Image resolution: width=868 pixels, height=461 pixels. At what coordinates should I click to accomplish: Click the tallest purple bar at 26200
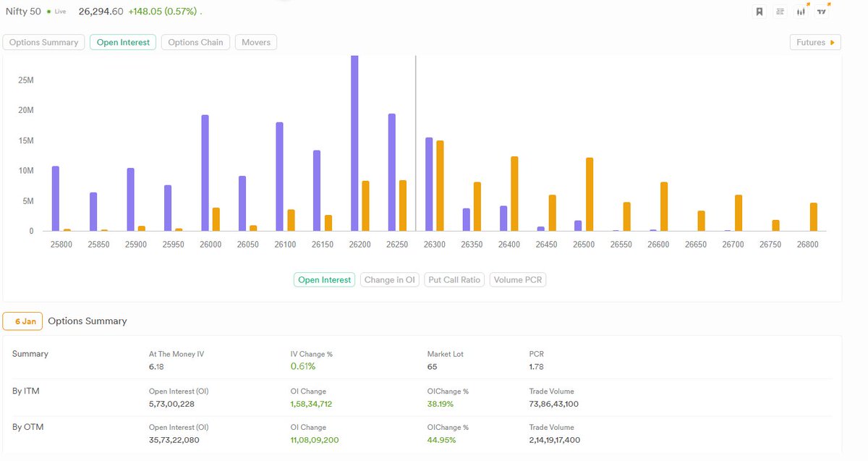354,143
